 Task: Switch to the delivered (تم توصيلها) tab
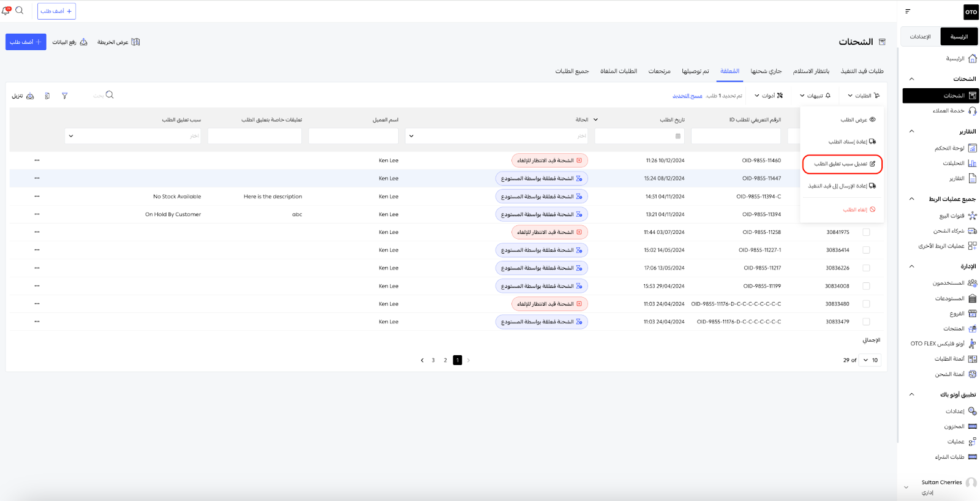point(695,71)
